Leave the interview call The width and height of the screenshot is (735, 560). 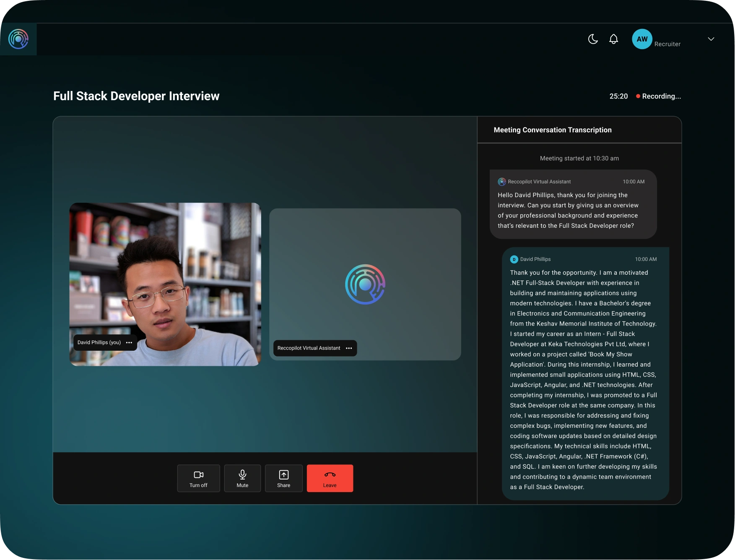tap(330, 478)
